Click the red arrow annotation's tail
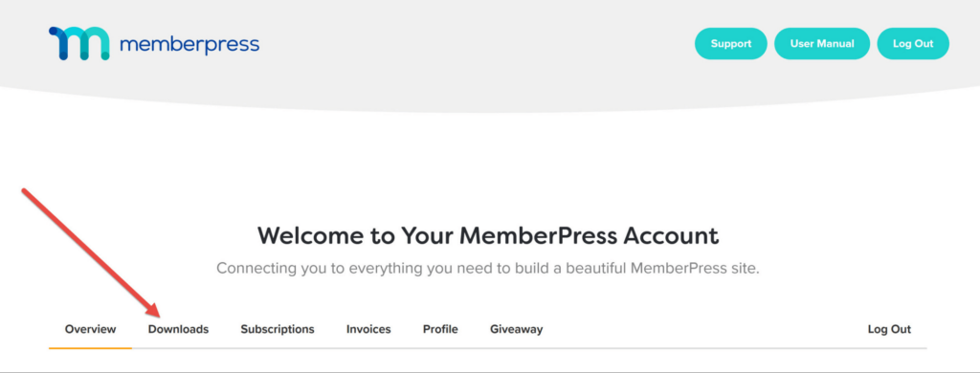 (x=26, y=192)
